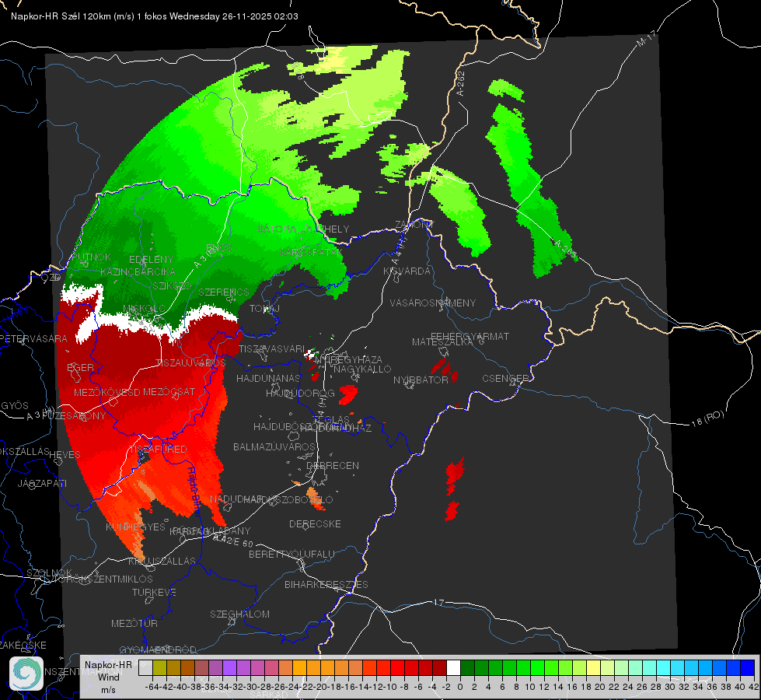Image resolution: width=761 pixels, height=700 pixels.
Task: Click the dark blue swatch at the legend's right end
Action: [x=748, y=668]
